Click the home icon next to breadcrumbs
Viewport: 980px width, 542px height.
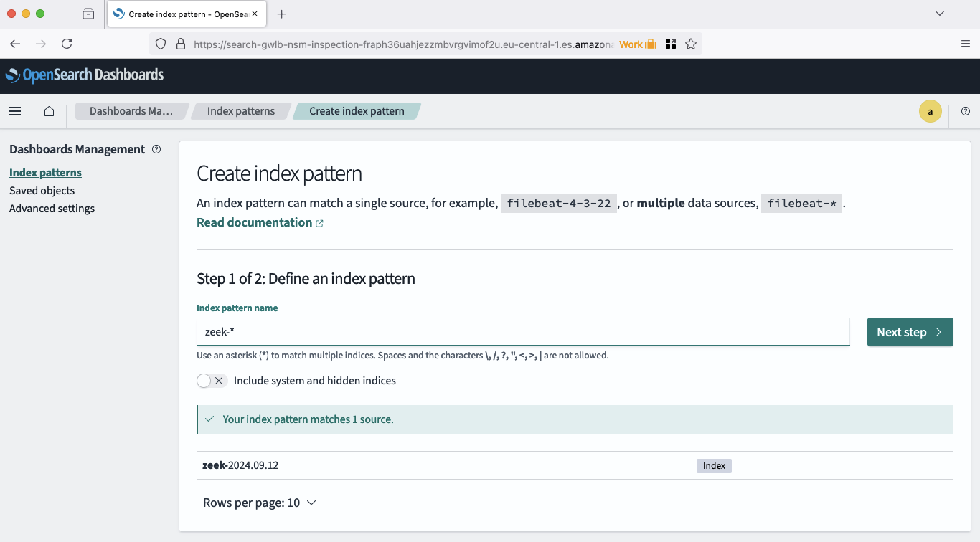pos(48,111)
